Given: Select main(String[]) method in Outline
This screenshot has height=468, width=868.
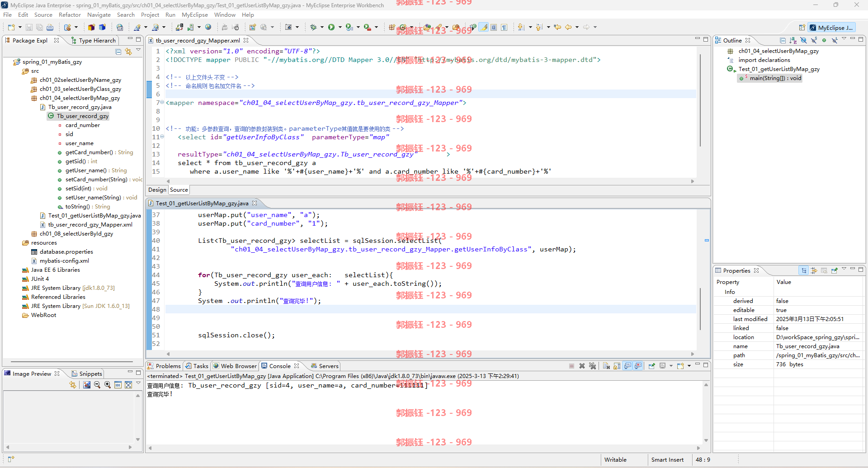Looking at the screenshot, I should click(770, 78).
